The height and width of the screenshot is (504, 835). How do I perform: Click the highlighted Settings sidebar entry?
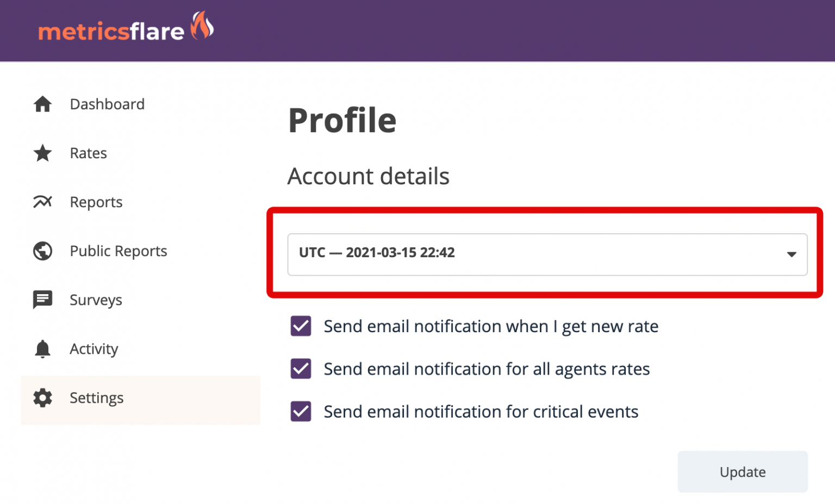coord(97,398)
